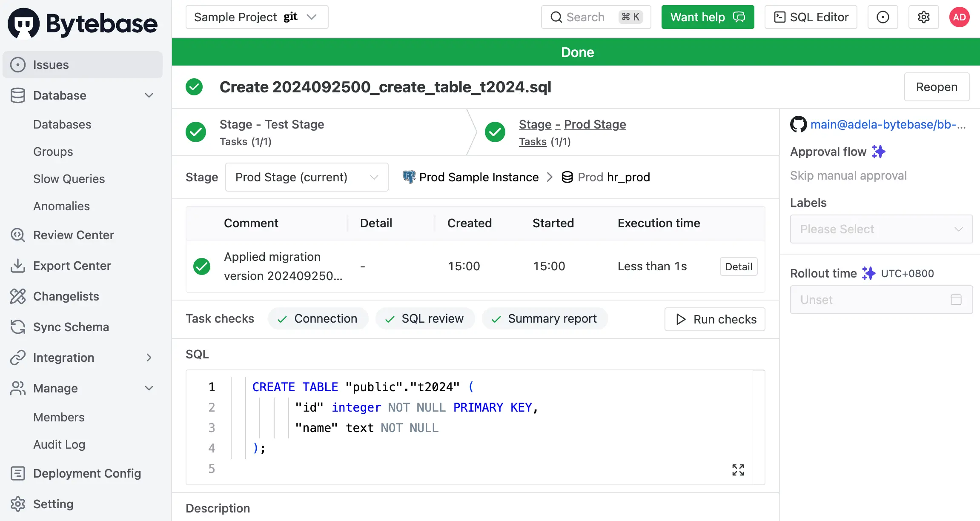Open settings gear icon in top bar
Viewport: 980px width, 521px height.
924,17
